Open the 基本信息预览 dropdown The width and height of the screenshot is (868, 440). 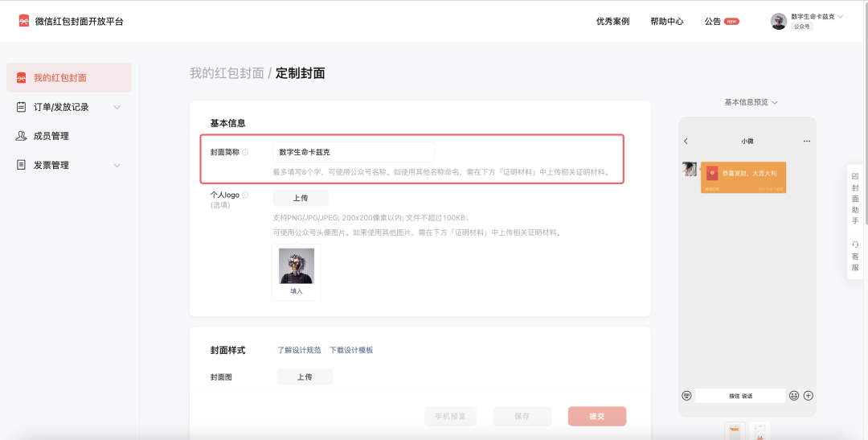pyautogui.click(x=751, y=102)
